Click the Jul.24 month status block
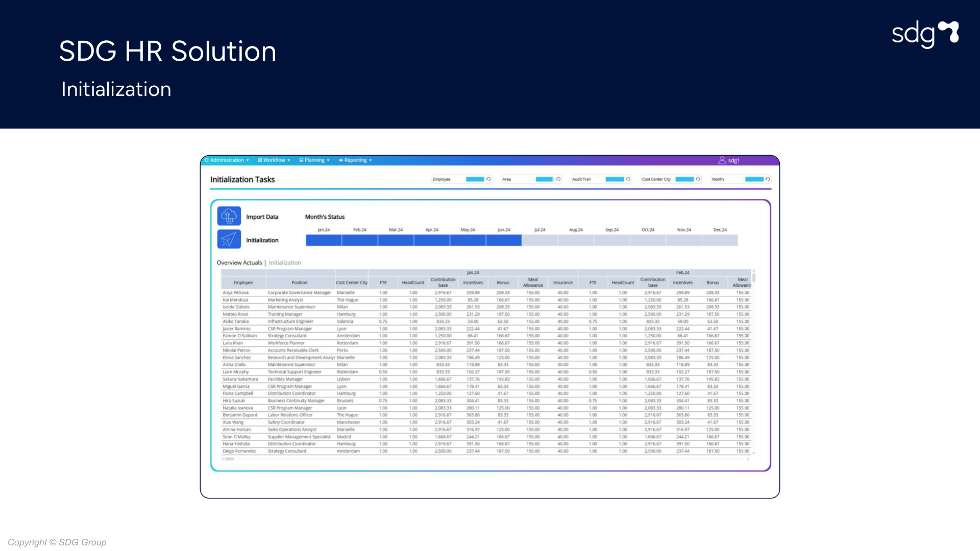 pos(540,240)
